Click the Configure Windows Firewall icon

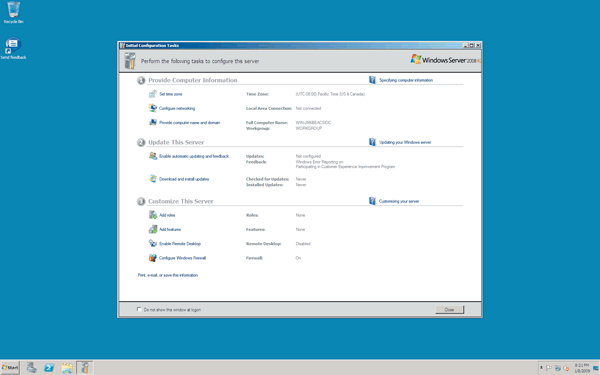pyautogui.click(x=153, y=258)
